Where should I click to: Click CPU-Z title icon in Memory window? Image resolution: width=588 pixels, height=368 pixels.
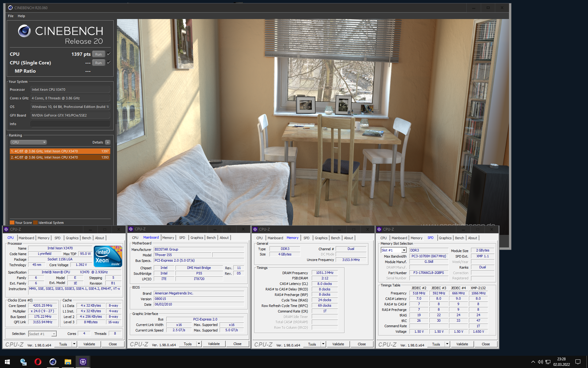coord(255,229)
